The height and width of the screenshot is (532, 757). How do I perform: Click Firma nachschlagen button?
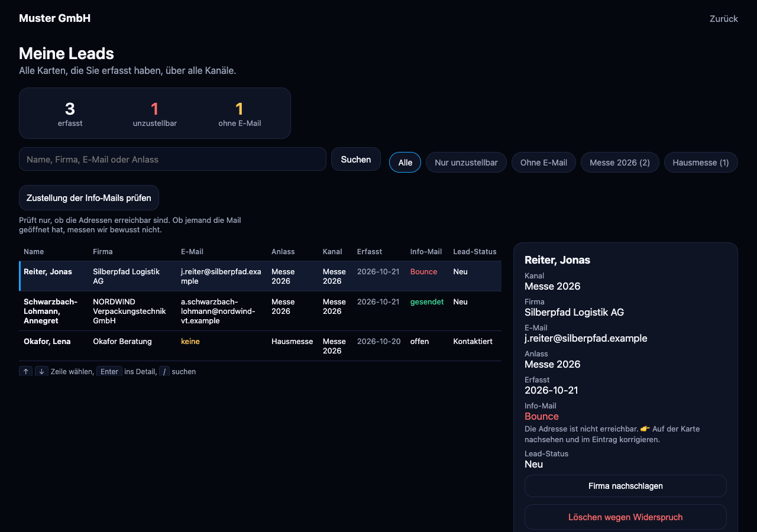(x=626, y=486)
